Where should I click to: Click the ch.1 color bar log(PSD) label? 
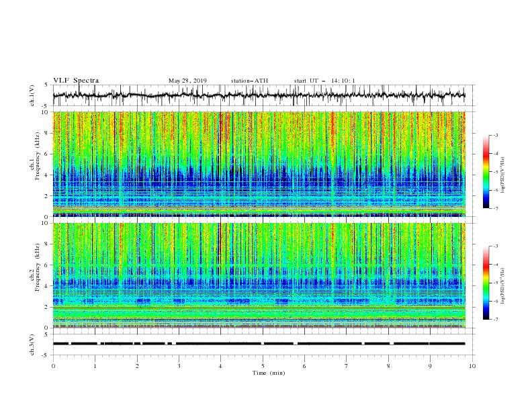click(502, 175)
